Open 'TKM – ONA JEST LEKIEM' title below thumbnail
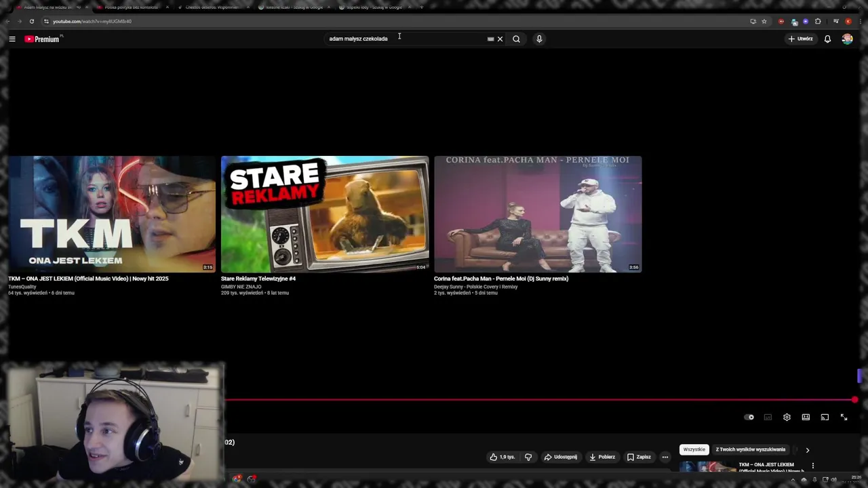 (88, 279)
